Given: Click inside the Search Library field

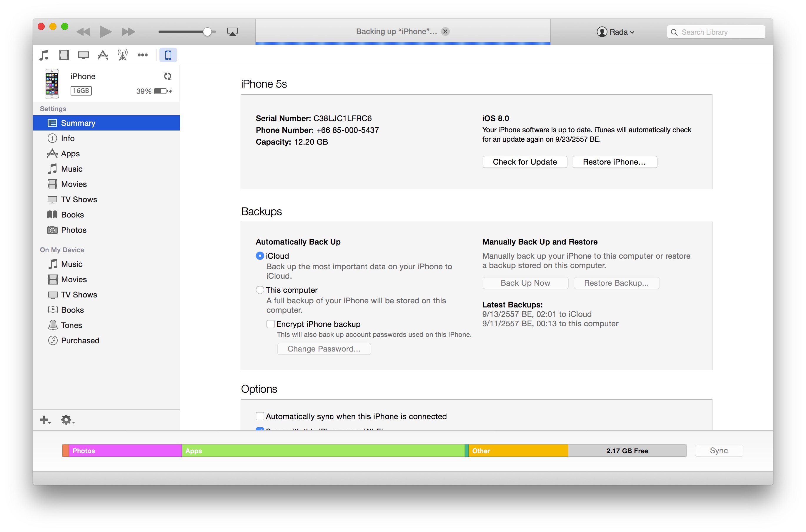Looking at the screenshot, I should 716,31.
